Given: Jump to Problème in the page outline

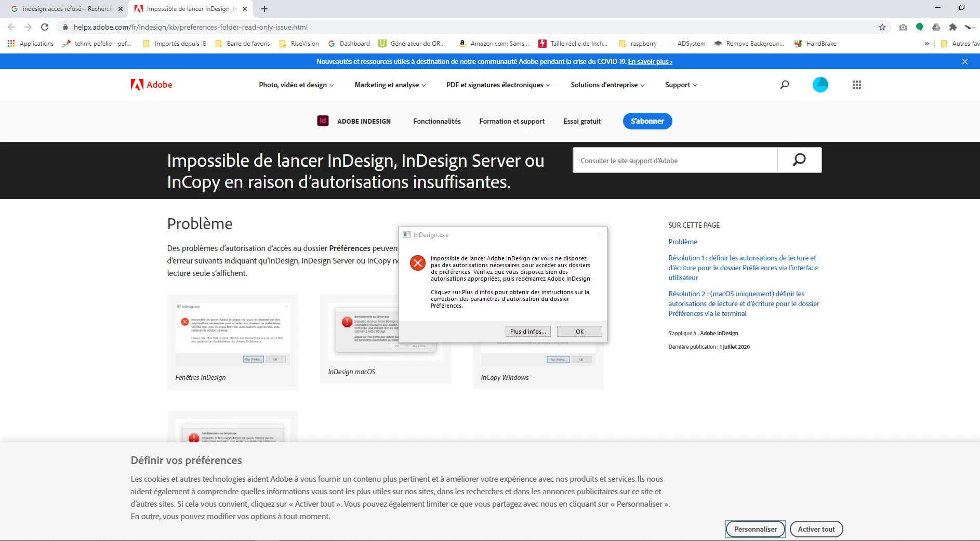Looking at the screenshot, I should pos(683,242).
